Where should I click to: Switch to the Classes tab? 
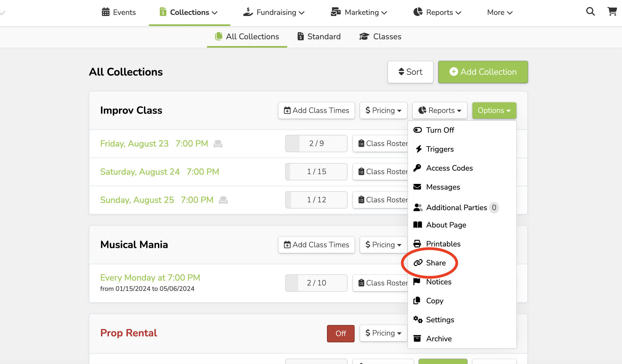(x=380, y=37)
